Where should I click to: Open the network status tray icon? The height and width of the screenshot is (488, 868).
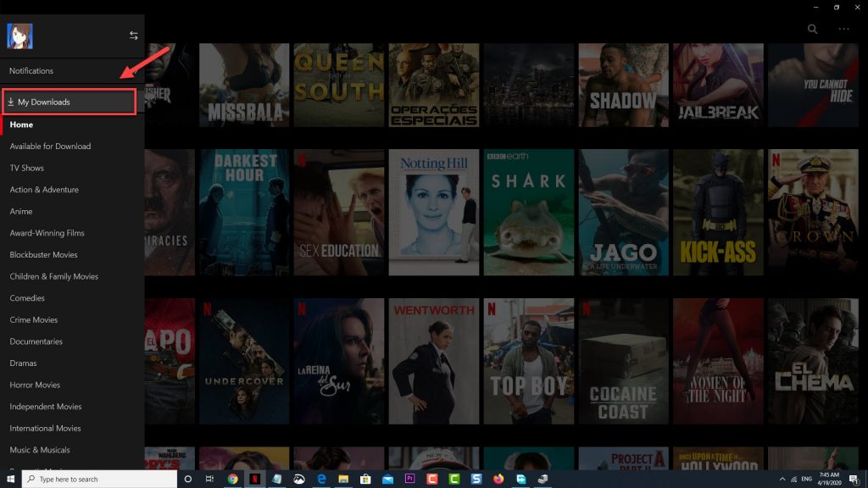pyautogui.click(x=793, y=480)
